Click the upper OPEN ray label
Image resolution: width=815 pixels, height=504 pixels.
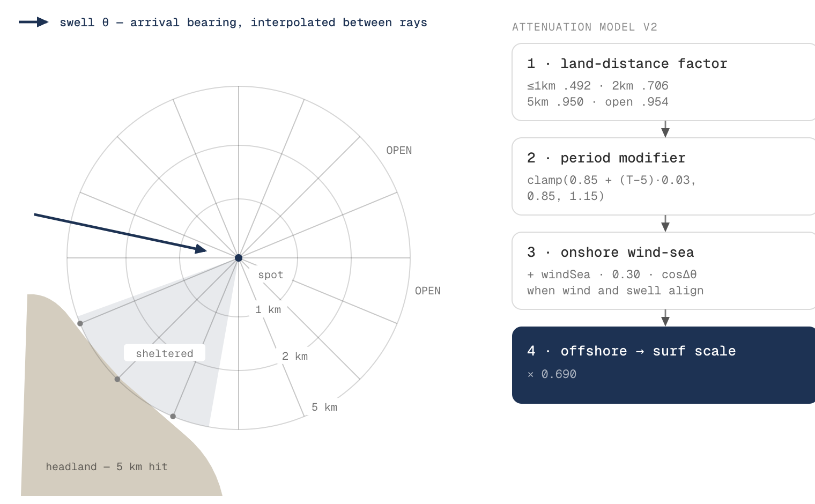pyautogui.click(x=399, y=151)
